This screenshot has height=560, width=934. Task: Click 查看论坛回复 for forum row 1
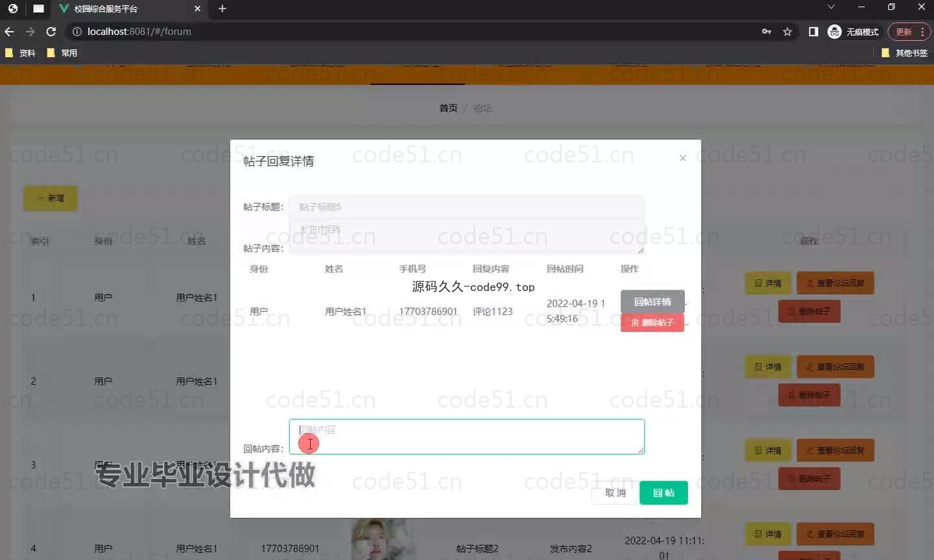pyautogui.click(x=835, y=283)
